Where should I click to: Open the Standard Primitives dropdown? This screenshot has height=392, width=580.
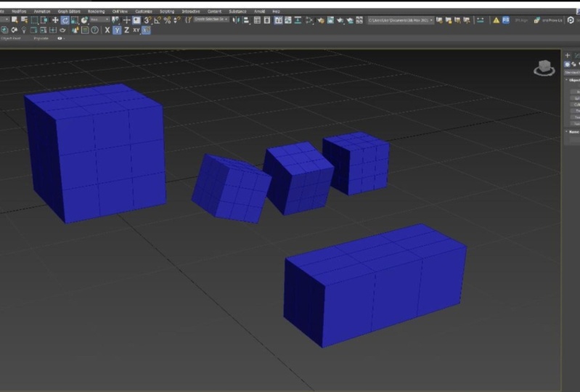(x=572, y=73)
